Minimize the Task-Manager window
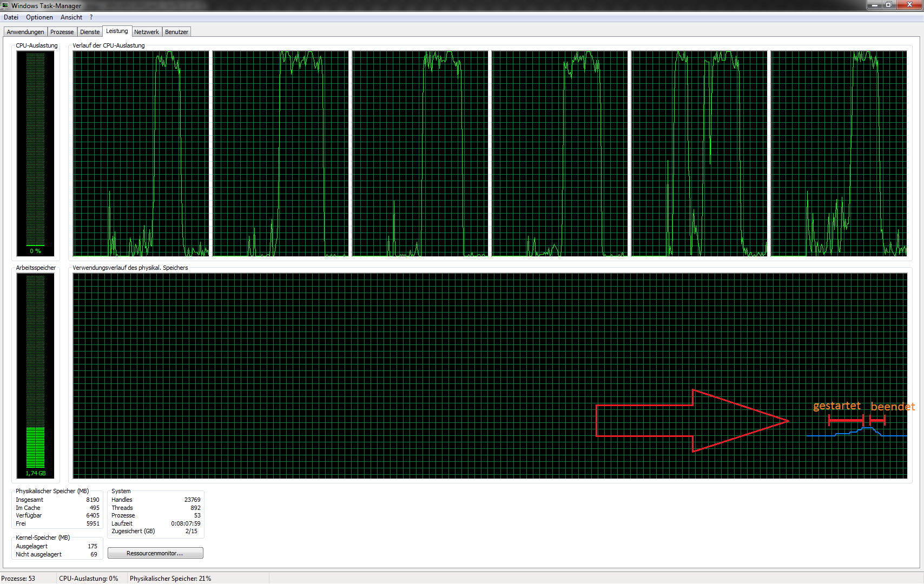The height and width of the screenshot is (584, 924). tap(875, 5)
